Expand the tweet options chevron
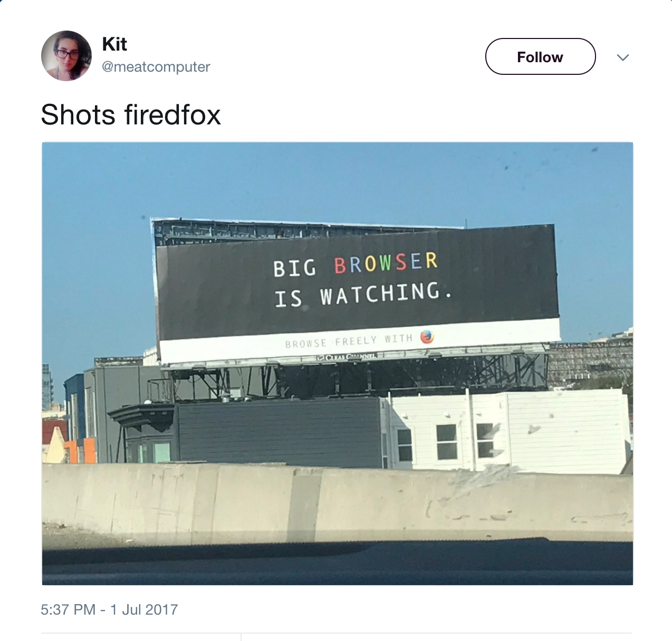Image resolution: width=672 pixels, height=641 pixels. [x=623, y=57]
